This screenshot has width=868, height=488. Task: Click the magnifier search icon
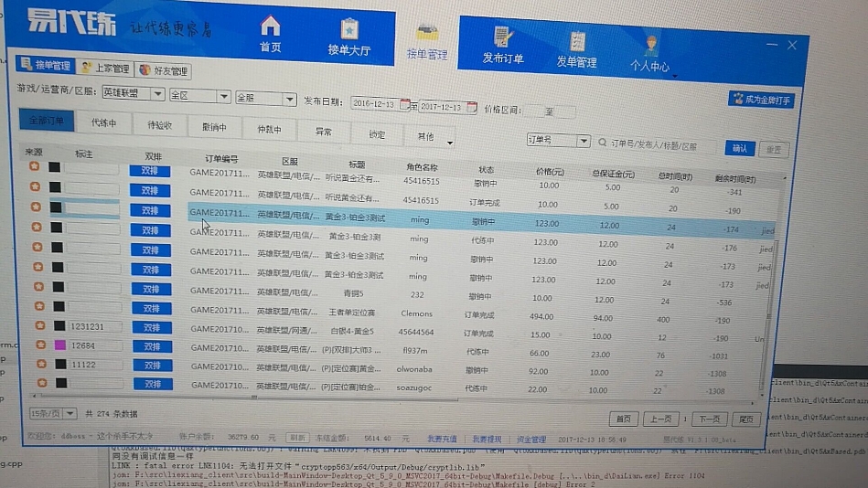click(602, 143)
